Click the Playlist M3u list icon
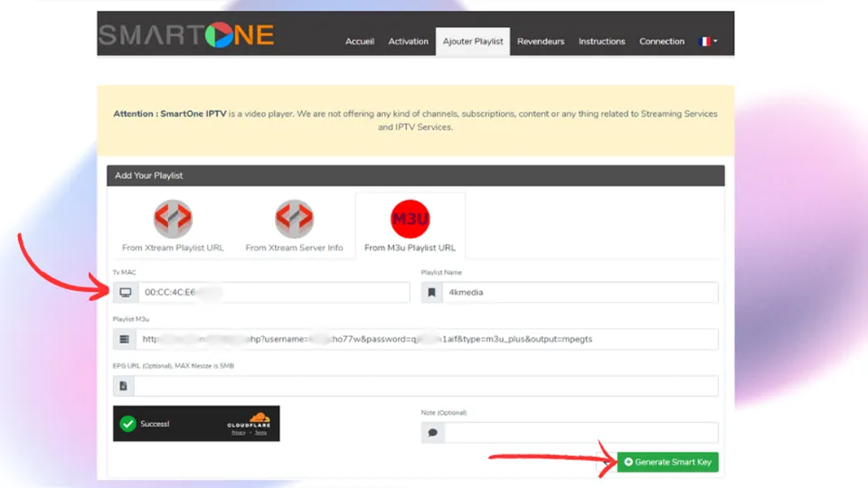Image resolution: width=868 pixels, height=488 pixels. coord(126,340)
